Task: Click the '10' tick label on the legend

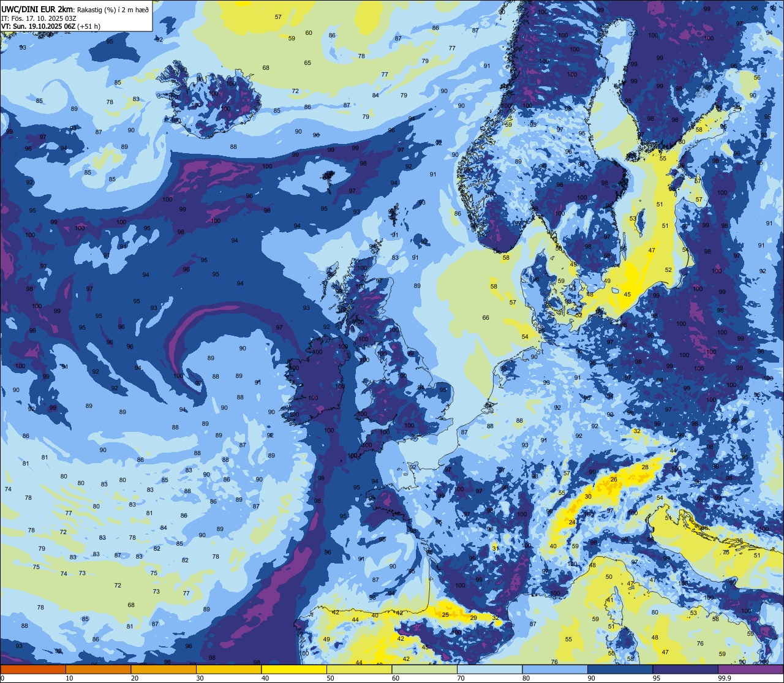Action: point(69,678)
